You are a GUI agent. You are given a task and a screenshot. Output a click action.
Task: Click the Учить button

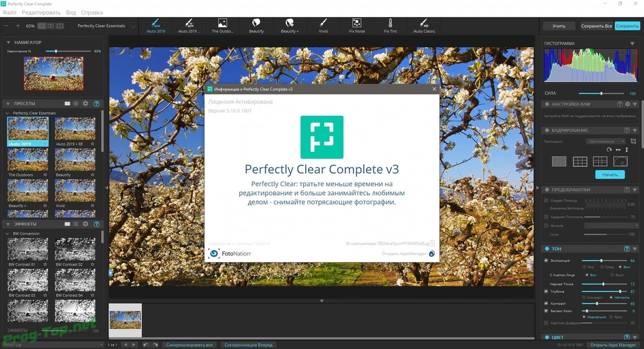(x=559, y=26)
